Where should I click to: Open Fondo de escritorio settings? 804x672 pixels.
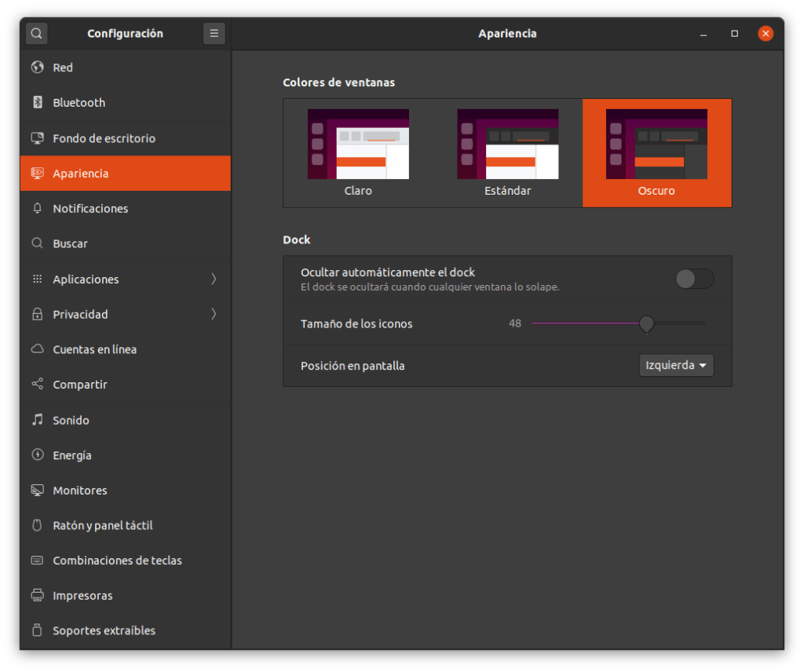tap(104, 138)
